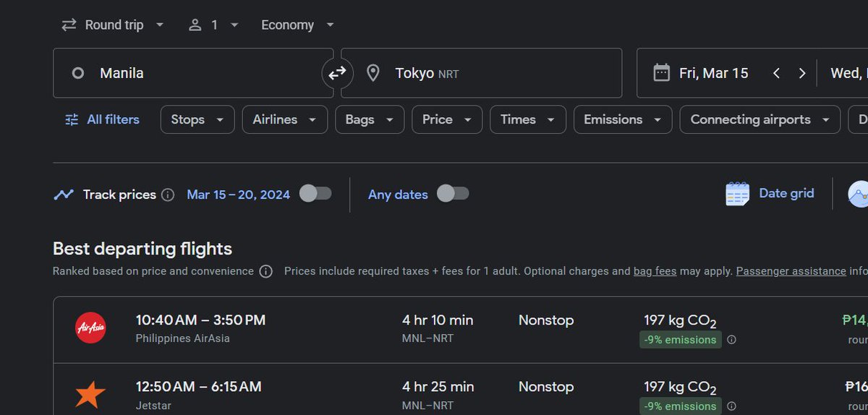Click the Mar 15 – 20, 2024 date range

coord(238,194)
